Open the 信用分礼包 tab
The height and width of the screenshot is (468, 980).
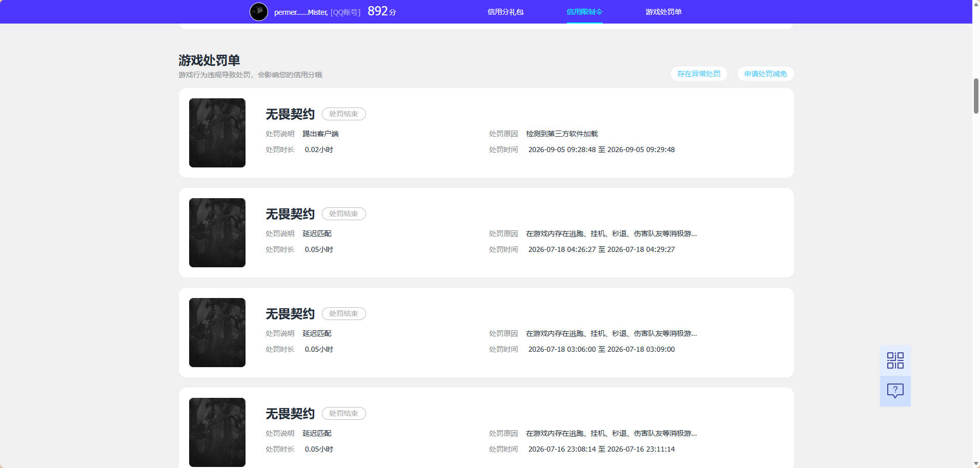[x=505, y=12]
